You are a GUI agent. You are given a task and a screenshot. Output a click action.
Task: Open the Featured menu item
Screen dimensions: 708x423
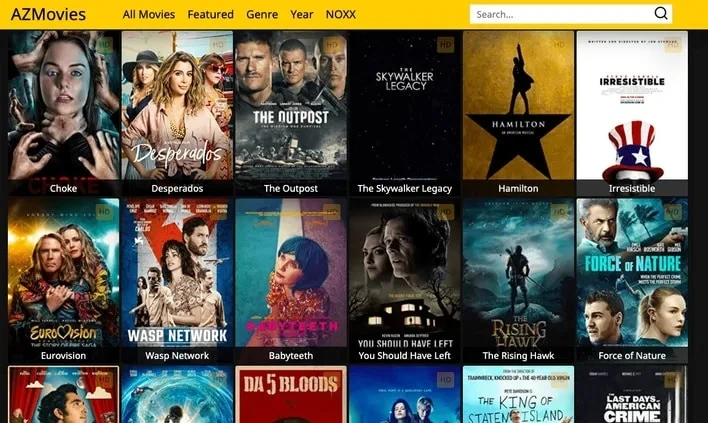pos(210,14)
